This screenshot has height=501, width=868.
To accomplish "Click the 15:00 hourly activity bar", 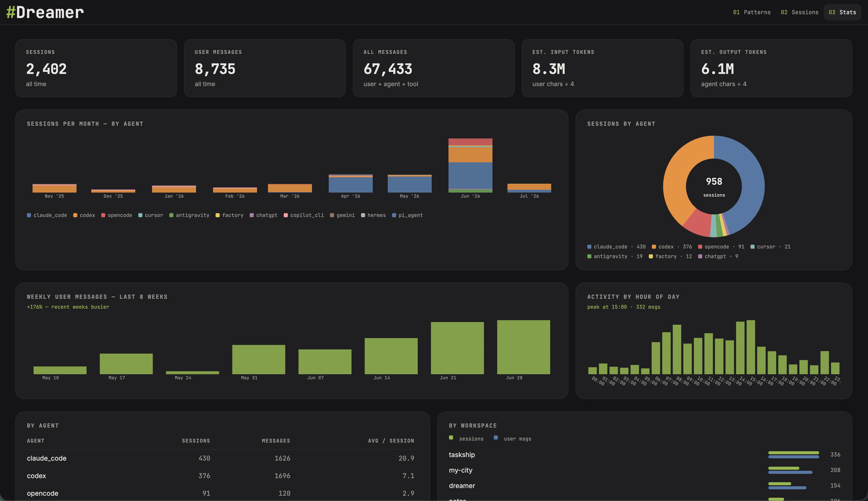I will pyautogui.click(x=751, y=347).
